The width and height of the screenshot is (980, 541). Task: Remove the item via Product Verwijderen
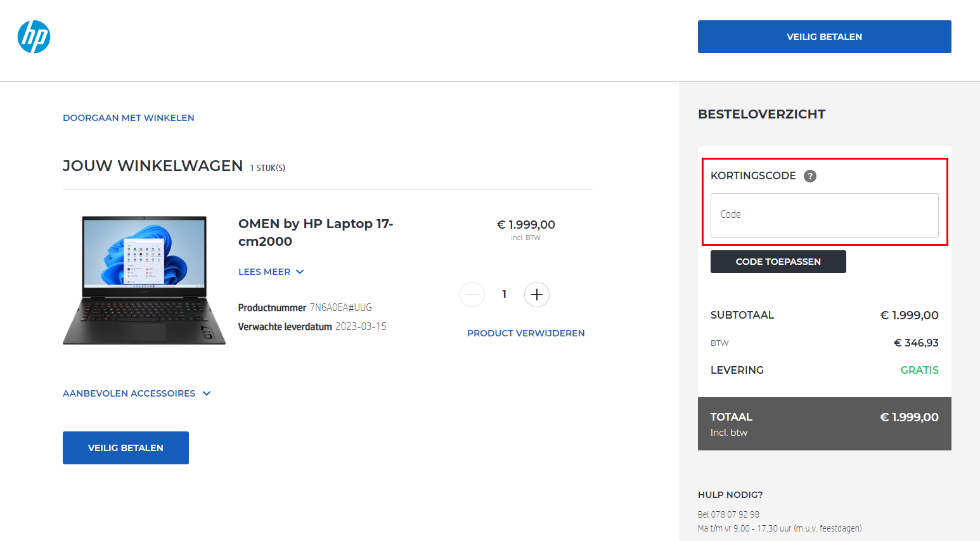pyautogui.click(x=526, y=333)
